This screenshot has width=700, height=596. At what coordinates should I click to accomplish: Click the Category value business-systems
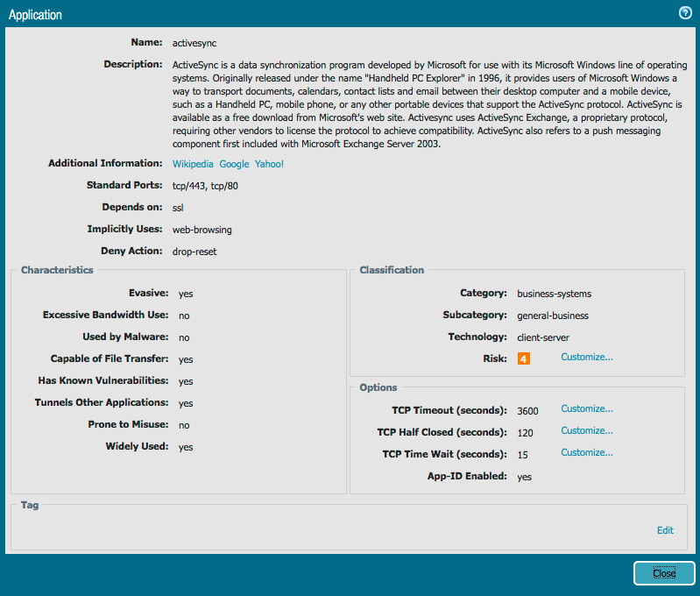554,294
